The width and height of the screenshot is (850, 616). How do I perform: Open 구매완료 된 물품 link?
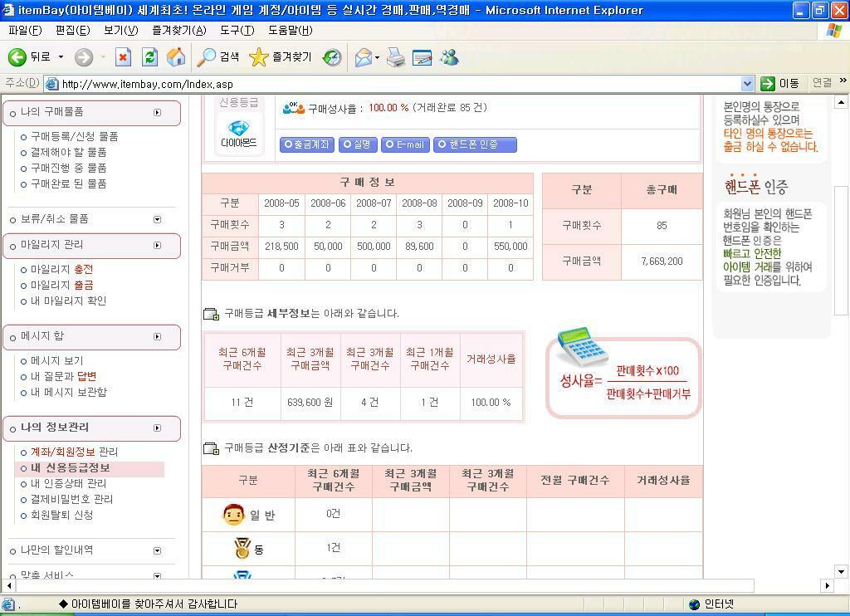pyautogui.click(x=68, y=184)
